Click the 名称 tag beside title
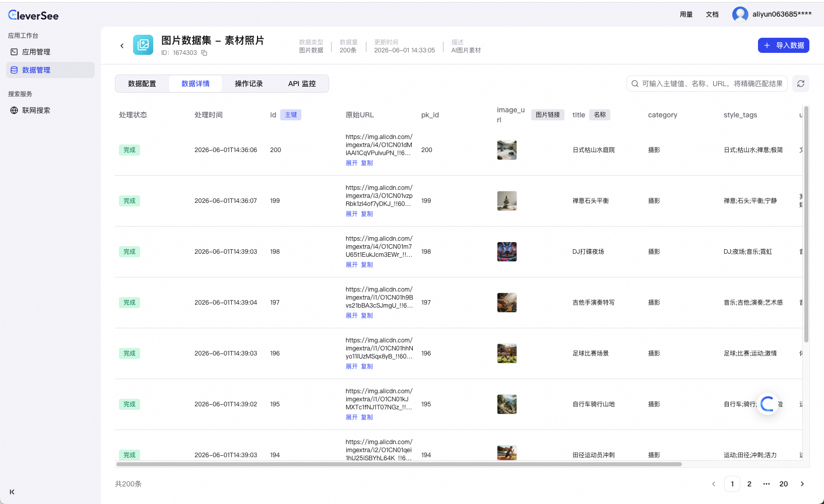The height and width of the screenshot is (504, 824). coord(600,115)
